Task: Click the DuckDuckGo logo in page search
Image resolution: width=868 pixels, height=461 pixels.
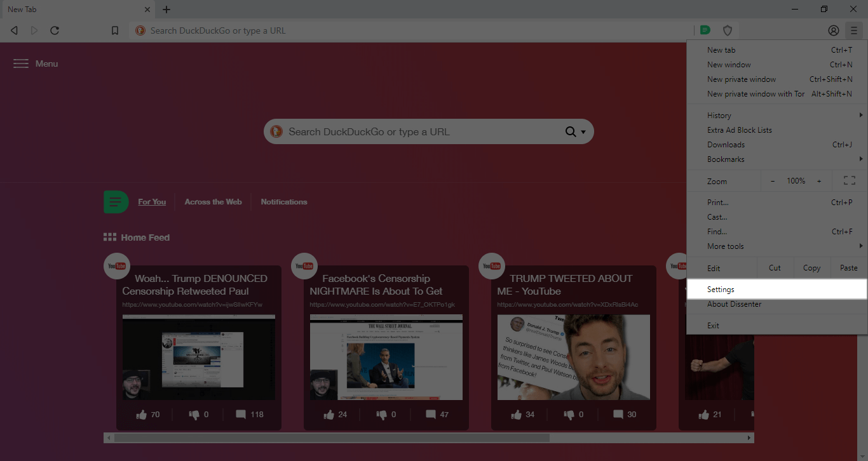Action: [276, 131]
